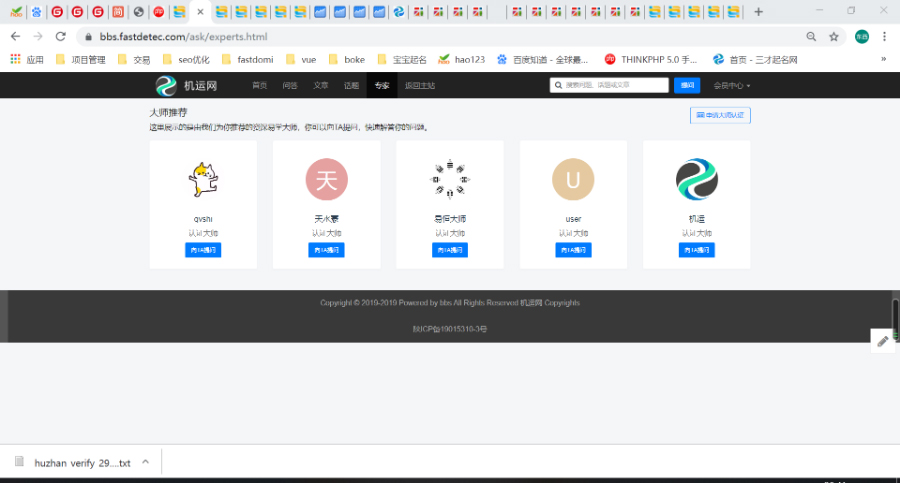
Task: Open the fastdomi bookmark folder
Action: [x=247, y=59]
